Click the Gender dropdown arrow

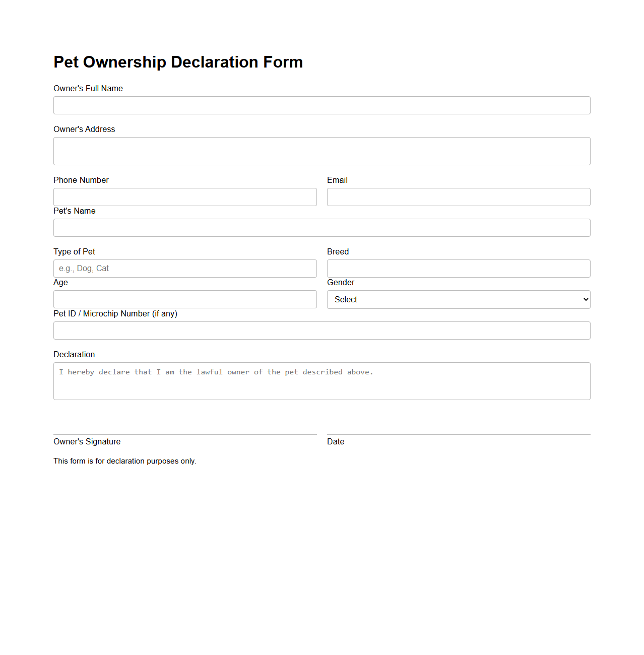coord(582,299)
